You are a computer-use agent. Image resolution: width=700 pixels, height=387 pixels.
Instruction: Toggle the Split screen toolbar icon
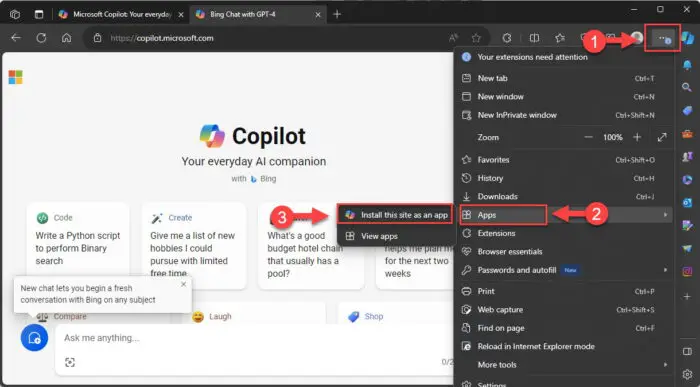[534, 38]
